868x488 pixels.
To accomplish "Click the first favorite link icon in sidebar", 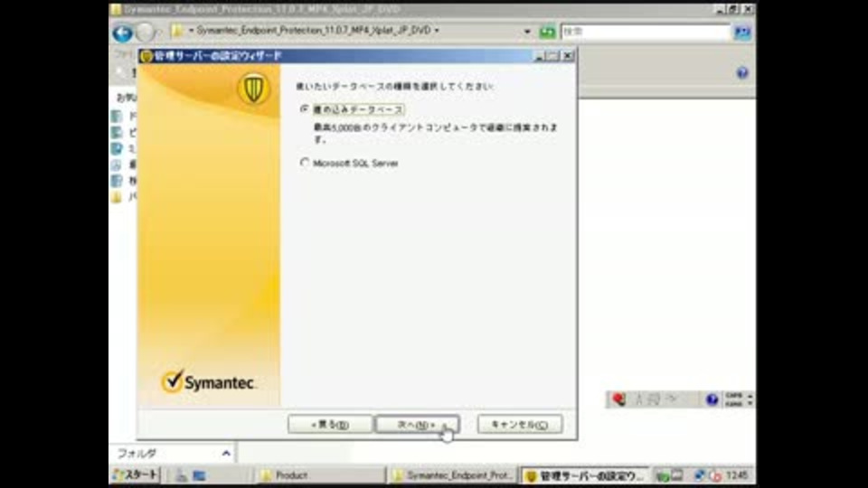I will tap(117, 117).
